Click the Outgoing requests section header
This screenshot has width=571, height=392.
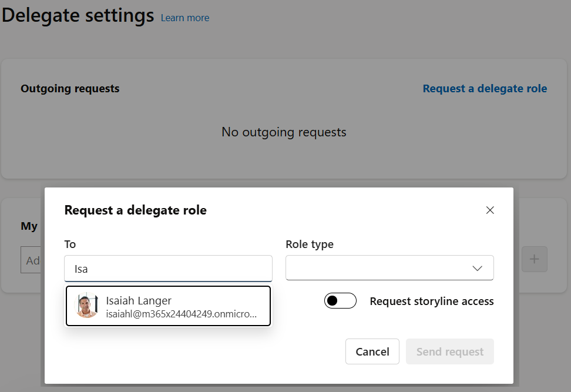(70, 88)
